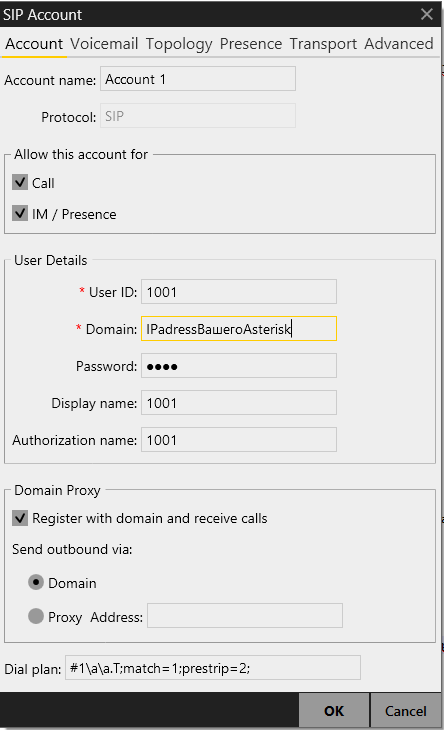Image resolution: width=444 pixels, height=730 pixels.
Task: Select the Domain radio button
Action: [36, 582]
